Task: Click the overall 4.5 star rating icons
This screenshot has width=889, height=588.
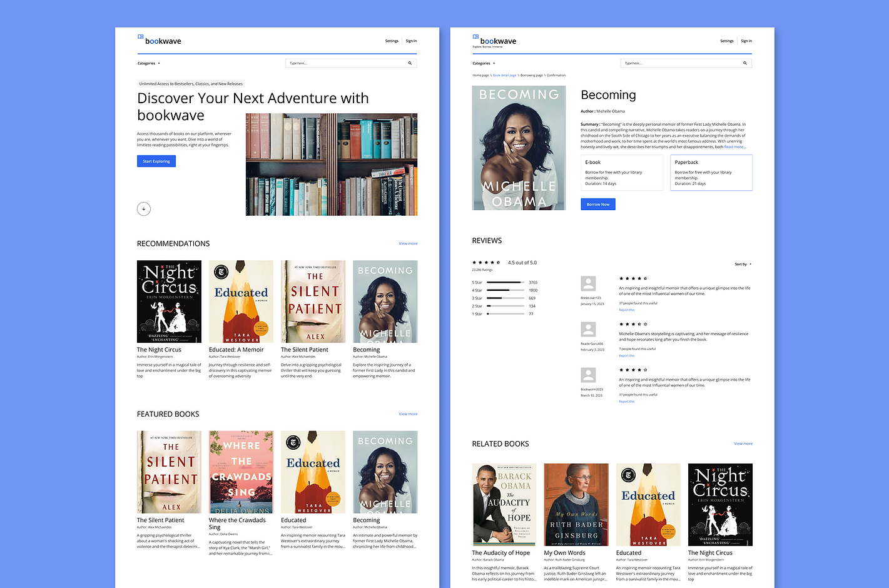Action: coord(486,263)
